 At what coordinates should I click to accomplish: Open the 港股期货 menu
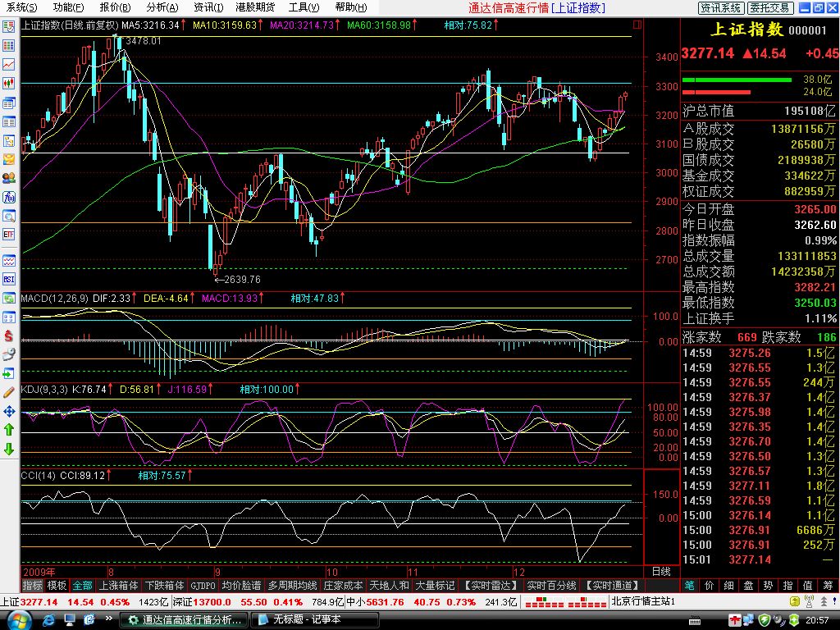(255, 7)
